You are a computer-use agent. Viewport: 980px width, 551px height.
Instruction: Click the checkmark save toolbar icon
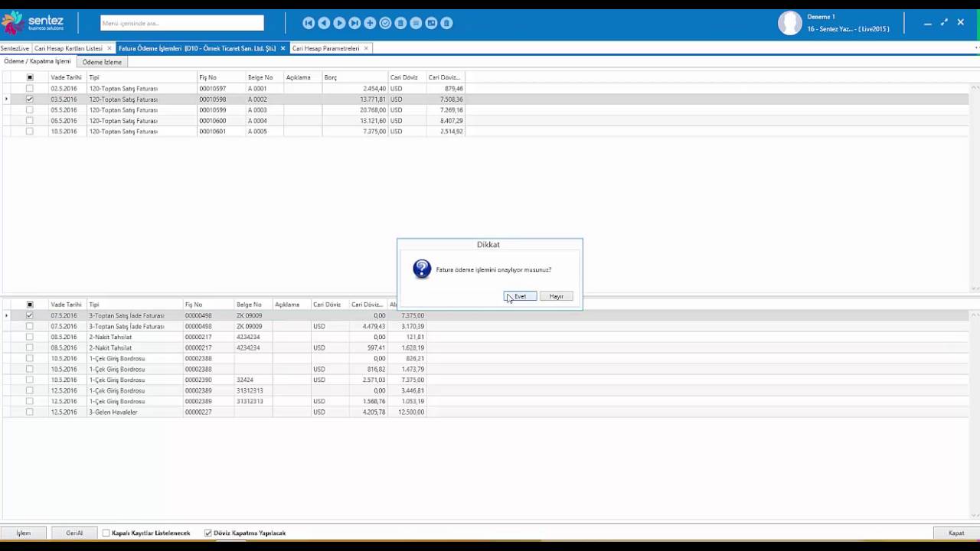coord(385,23)
